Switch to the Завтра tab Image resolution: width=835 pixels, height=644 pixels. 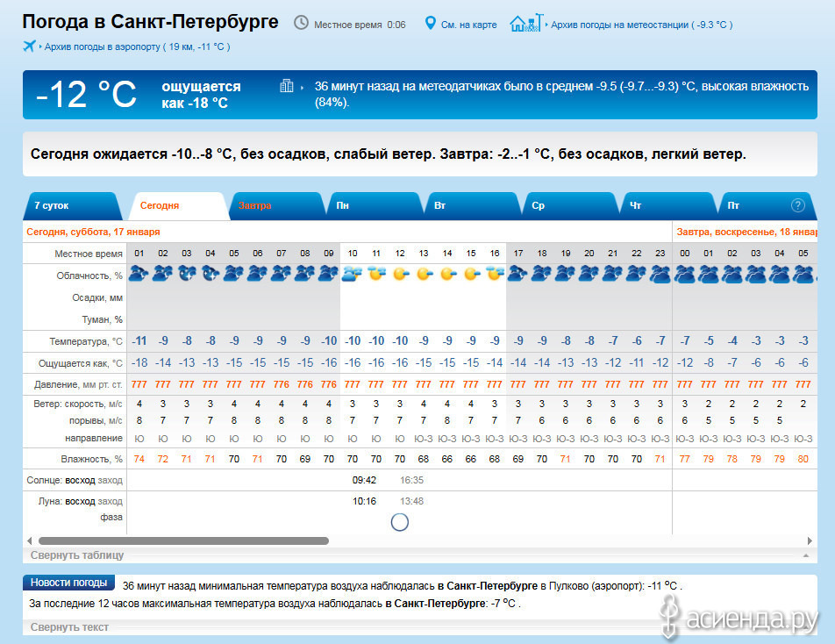255,205
